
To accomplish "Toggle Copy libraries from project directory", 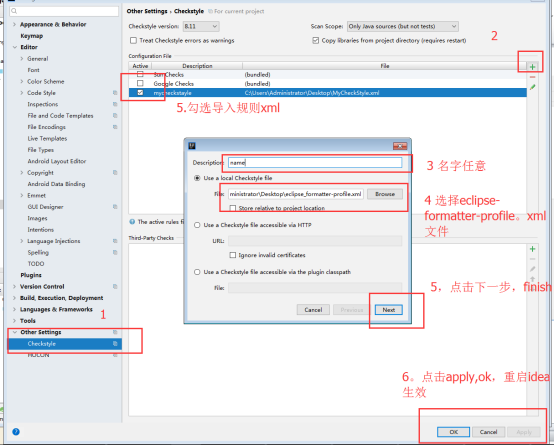I will pyautogui.click(x=316, y=41).
